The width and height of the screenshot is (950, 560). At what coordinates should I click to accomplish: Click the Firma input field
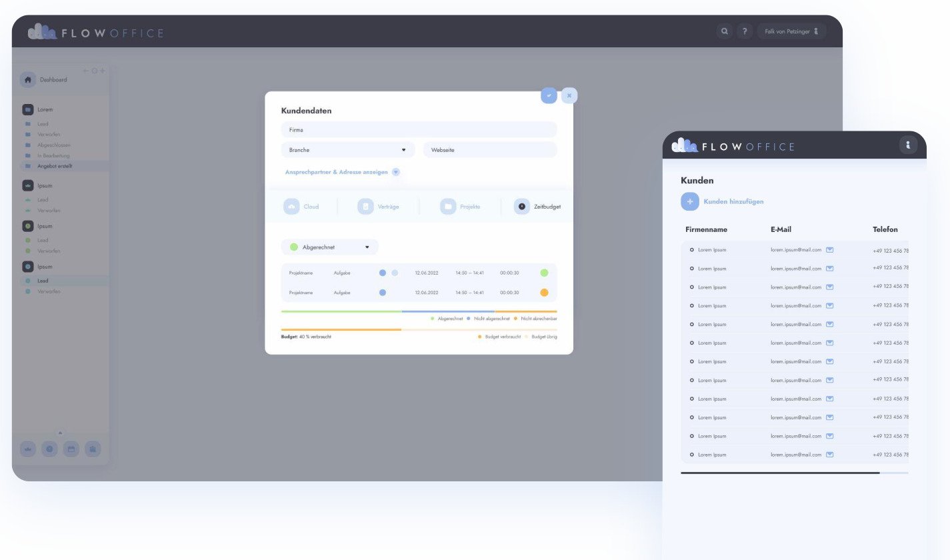tap(419, 130)
